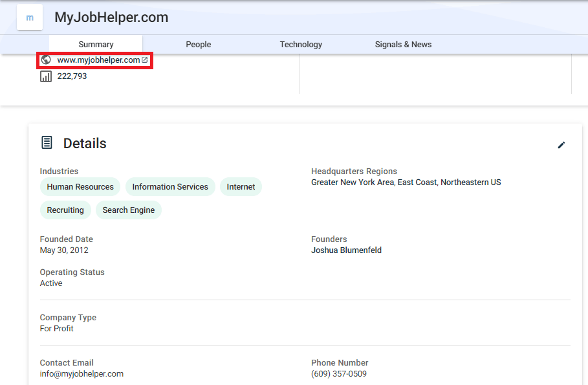Select the For Profit company type
This screenshot has width=588, height=385.
pos(57,329)
